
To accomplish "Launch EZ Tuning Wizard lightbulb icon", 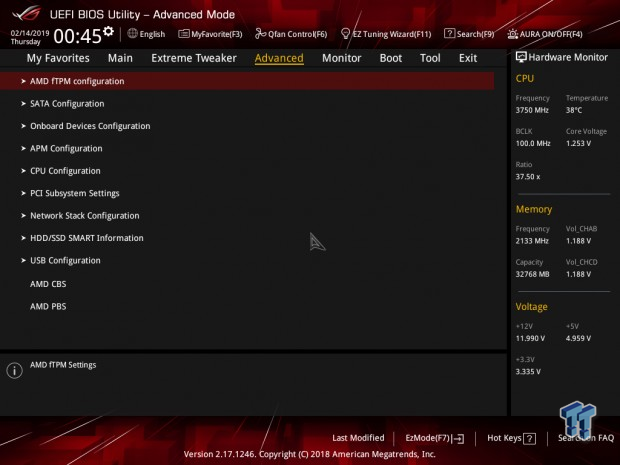I will pos(345,34).
